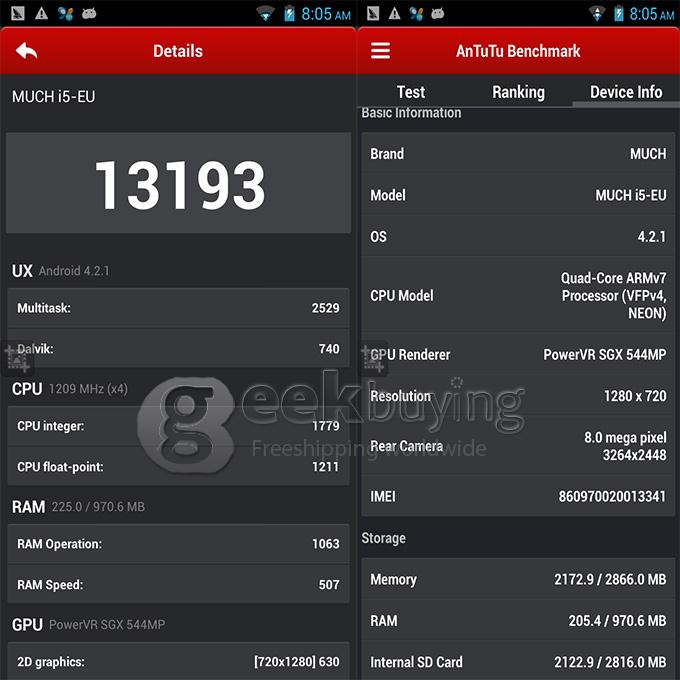
Task: Tap the screenshot capture overlay icon near GPU Renderer
Action: tap(373, 359)
